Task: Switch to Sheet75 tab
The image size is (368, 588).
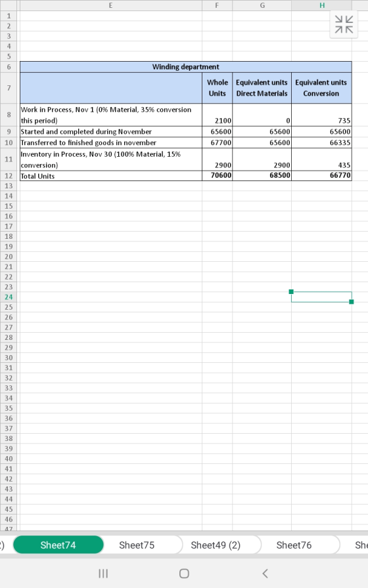Action: click(x=137, y=545)
